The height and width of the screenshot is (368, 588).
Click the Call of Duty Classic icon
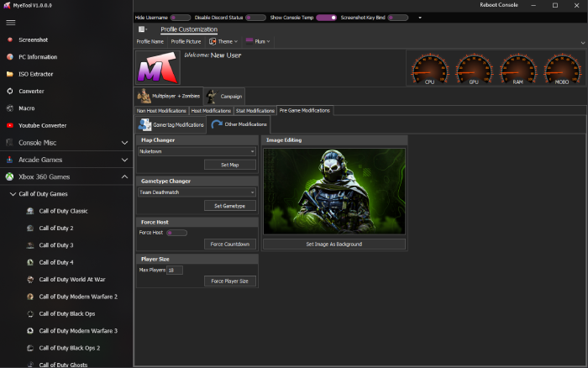pyautogui.click(x=30, y=211)
